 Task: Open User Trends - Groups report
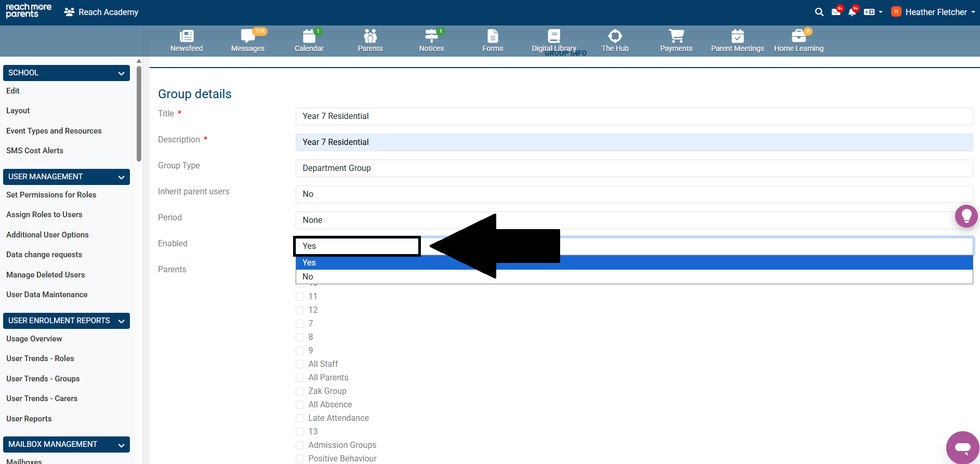click(x=43, y=379)
